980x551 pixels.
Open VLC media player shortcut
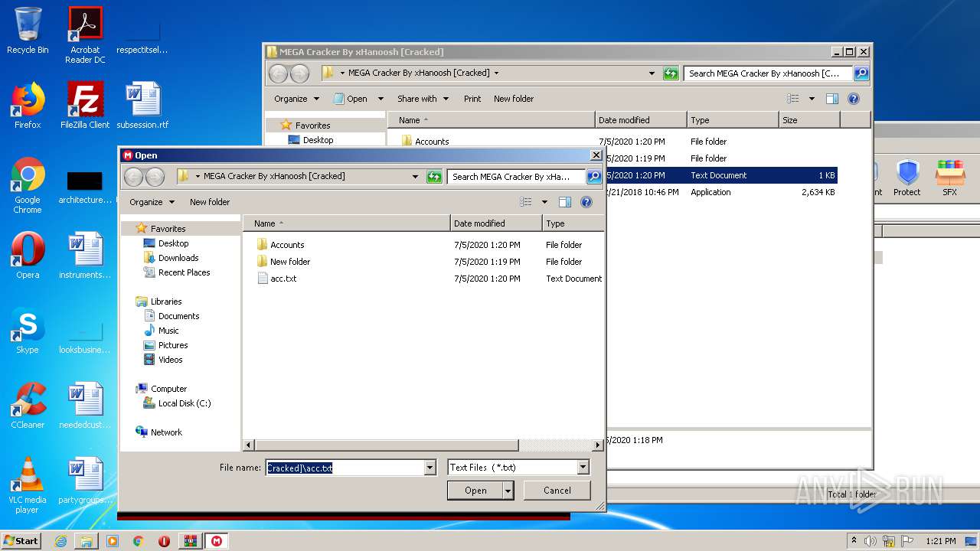[x=28, y=485]
